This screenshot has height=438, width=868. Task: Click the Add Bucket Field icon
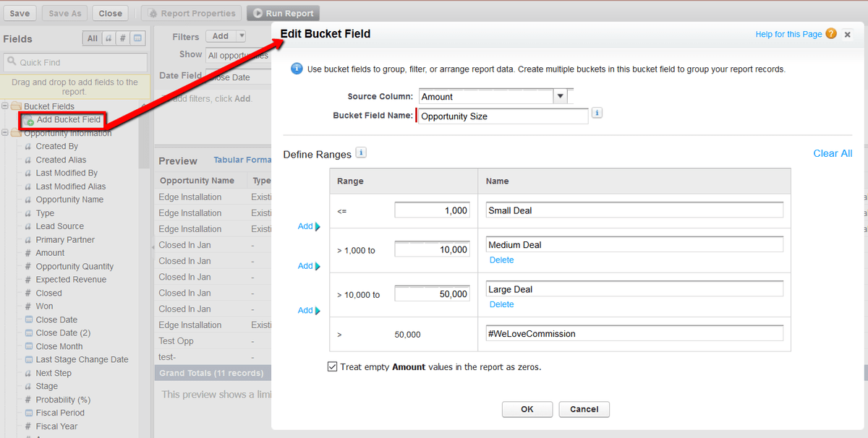pyautogui.click(x=30, y=120)
